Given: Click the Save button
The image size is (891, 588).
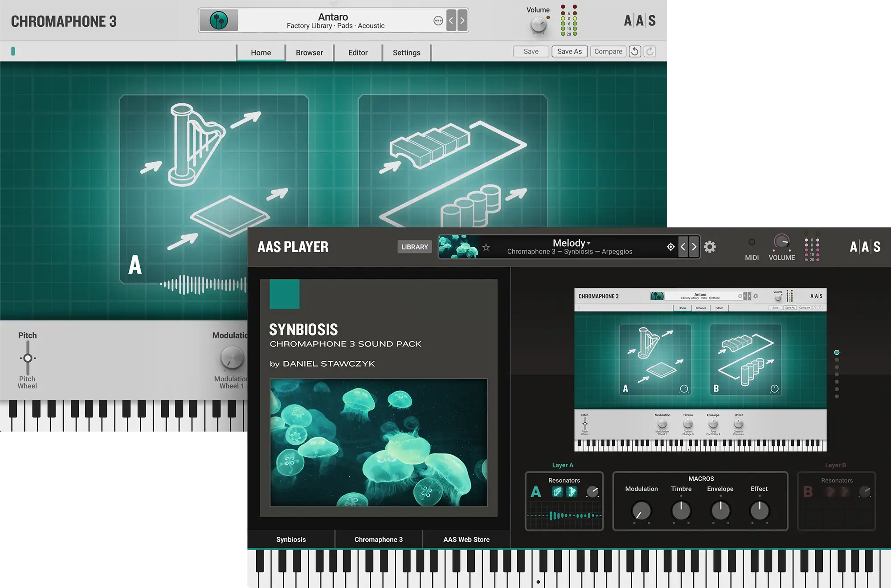Looking at the screenshot, I should pos(531,52).
